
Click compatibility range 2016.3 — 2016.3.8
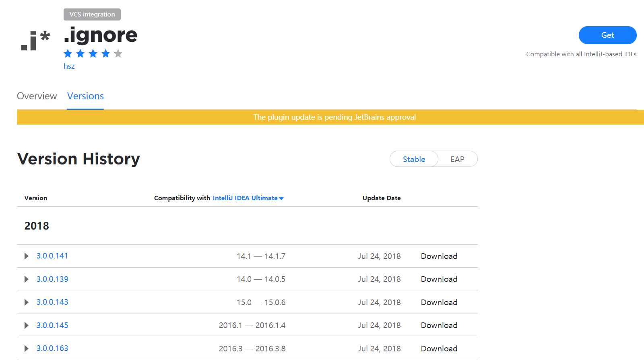252,349
